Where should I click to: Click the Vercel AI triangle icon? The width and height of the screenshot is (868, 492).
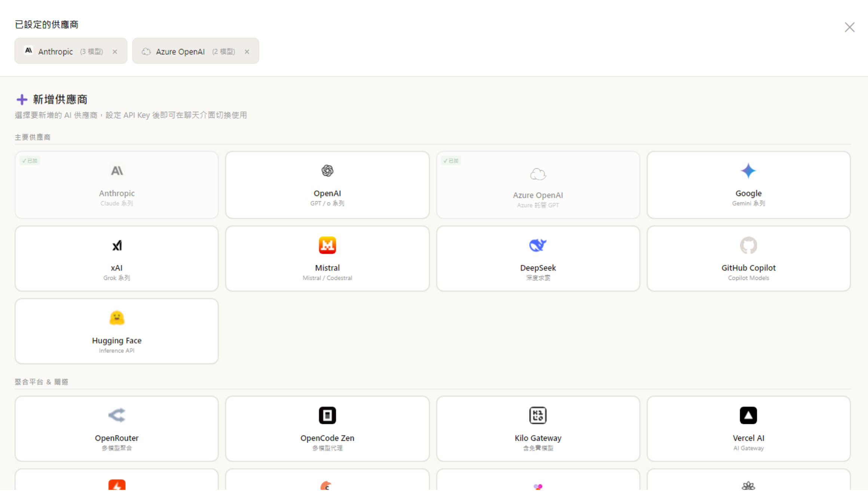click(x=748, y=415)
